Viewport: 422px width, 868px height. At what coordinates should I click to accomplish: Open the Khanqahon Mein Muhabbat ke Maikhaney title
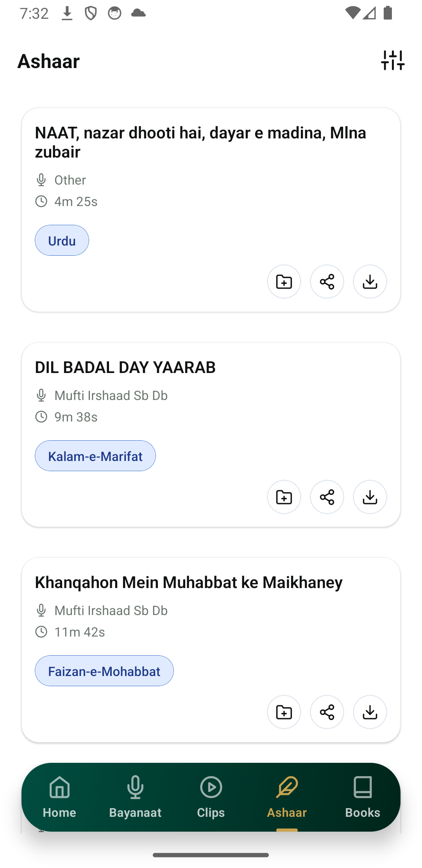(189, 583)
